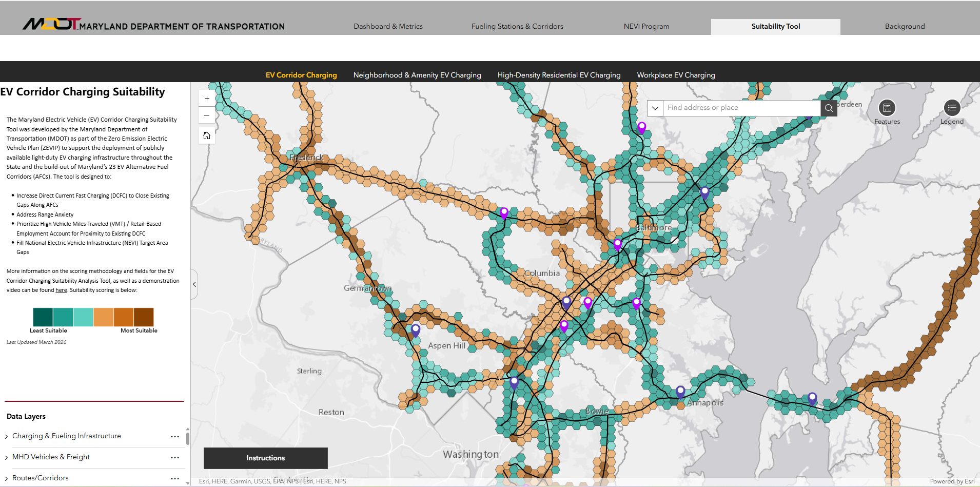Expand the Routes/Corridors layer group
This screenshot has width=980, height=487.
(x=6, y=478)
